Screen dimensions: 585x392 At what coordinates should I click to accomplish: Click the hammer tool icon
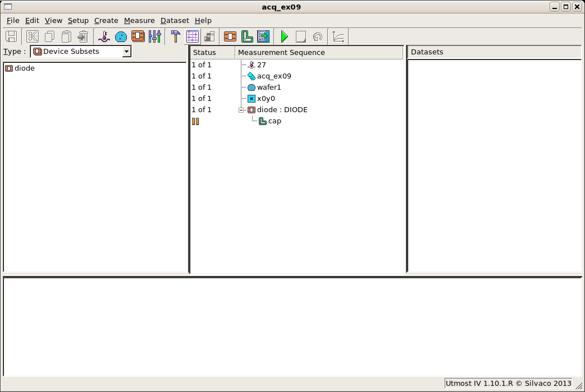tap(175, 36)
